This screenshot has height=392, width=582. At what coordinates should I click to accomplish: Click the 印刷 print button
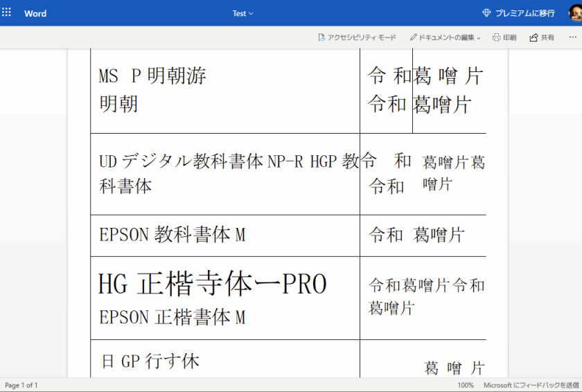tap(504, 37)
